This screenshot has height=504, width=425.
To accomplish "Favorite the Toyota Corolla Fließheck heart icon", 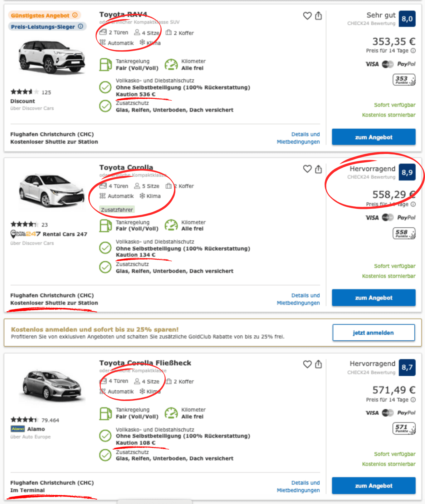I will coord(307,364).
